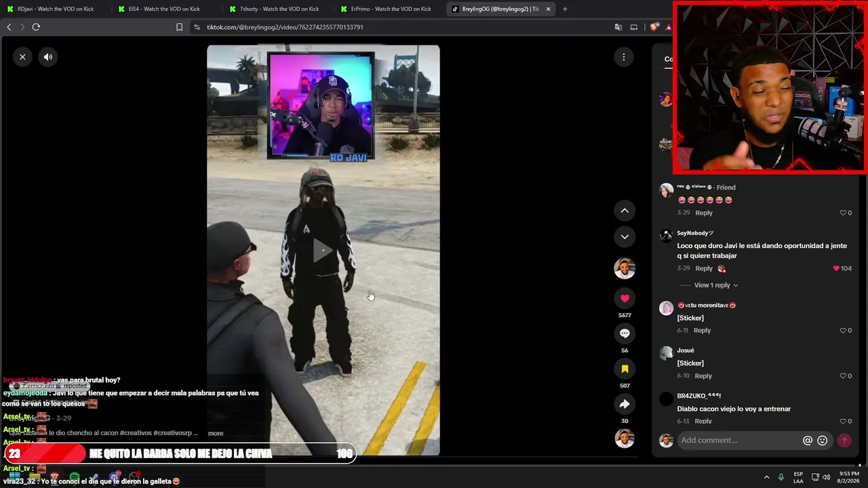
Task: Open Josué's username link
Action: pos(686,350)
